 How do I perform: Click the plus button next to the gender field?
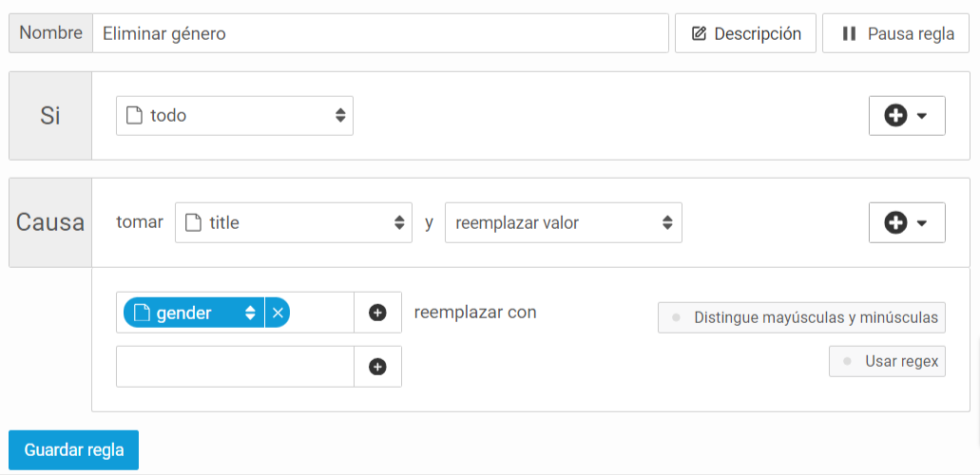click(377, 313)
